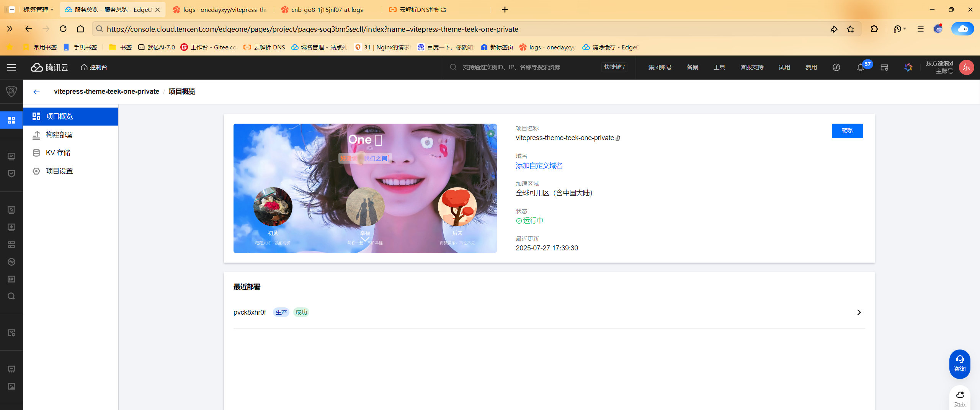Open the red 东 account avatar
Image resolution: width=980 pixels, height=410 pixels.
pos(967,67)
